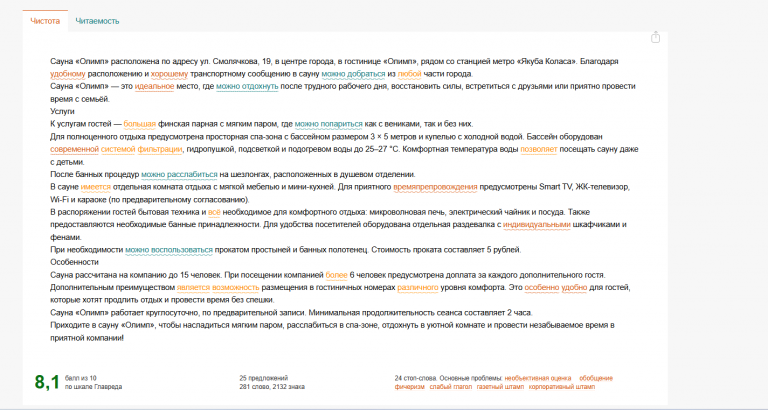Open the «необъективная оценка» problem link
Viewport: 768px width, 410px height.
pyautogui.click(x=538, y=378)
